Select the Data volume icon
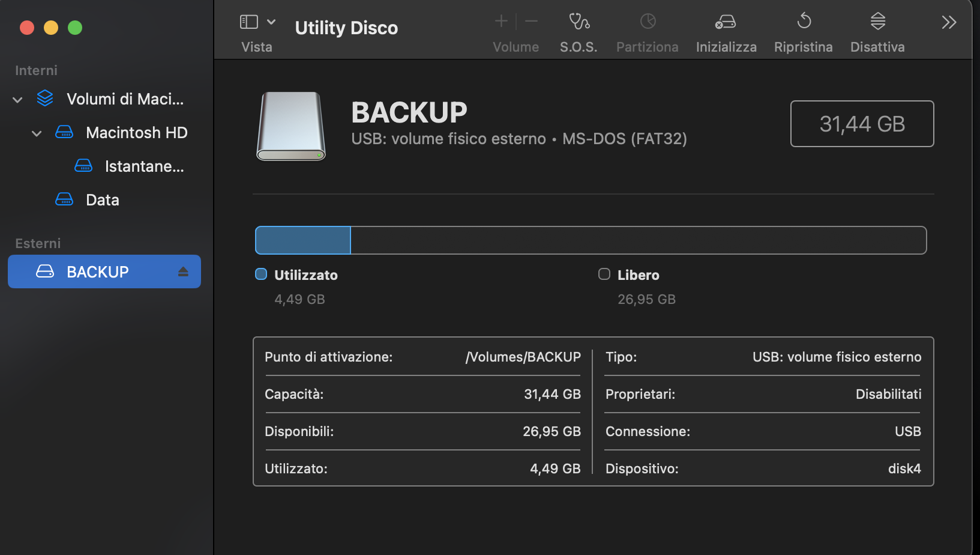Image resolution: width=980 pixels, height=555 pixels. click(x=64, y=199)
